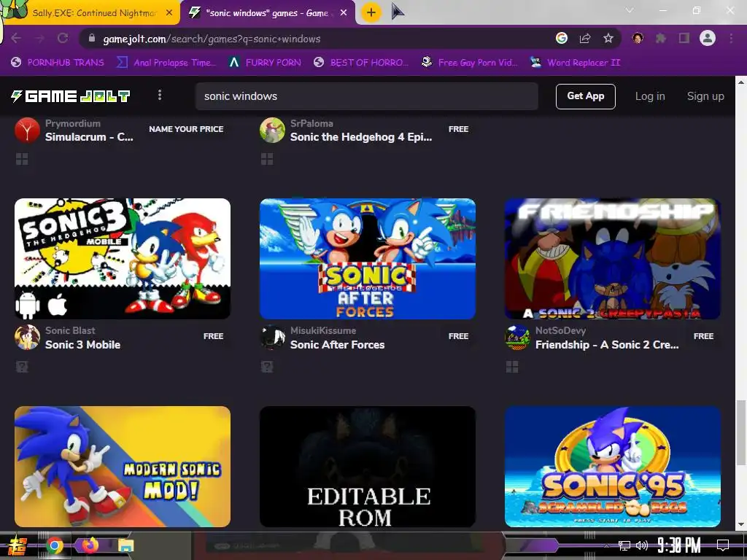
Task: Open the notification center icon
Action: 723,545
